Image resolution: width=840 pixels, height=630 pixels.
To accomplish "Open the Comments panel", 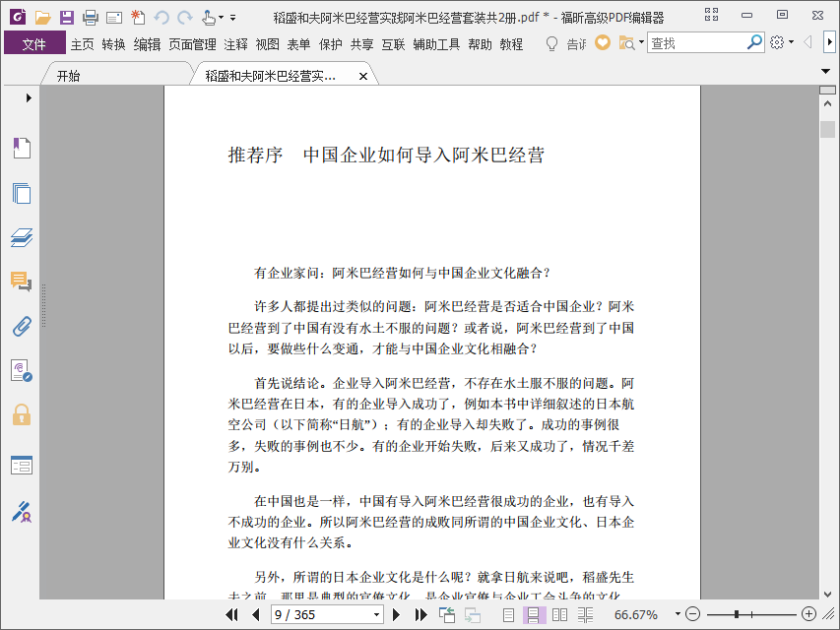I will coord(21,282).
